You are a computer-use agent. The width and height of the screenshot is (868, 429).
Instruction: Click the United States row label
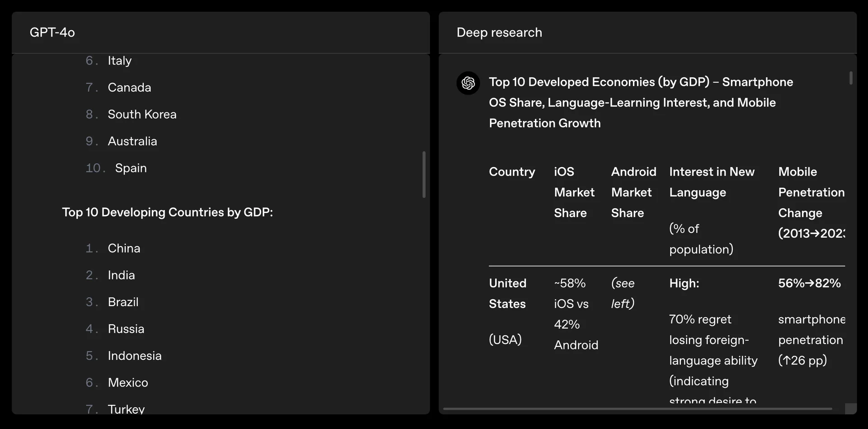point(508,294)
